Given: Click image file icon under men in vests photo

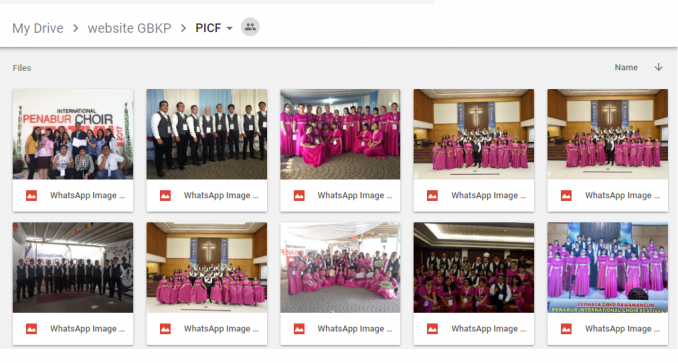Looking at the screenshot, I should click(x=165, y=195).
